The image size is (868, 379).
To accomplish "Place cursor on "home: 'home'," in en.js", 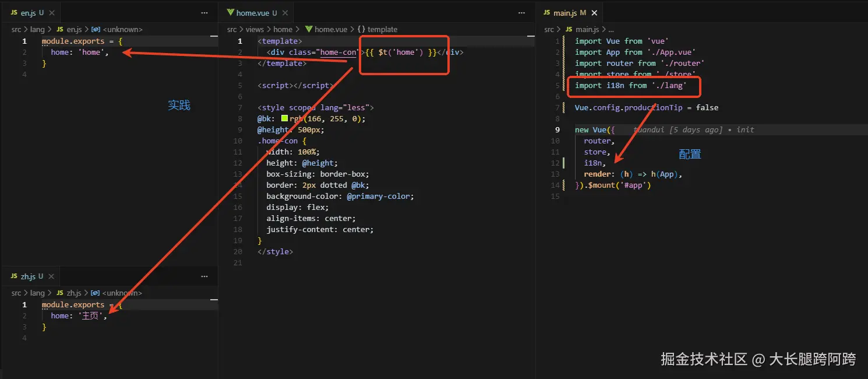I will pos(79,52).
